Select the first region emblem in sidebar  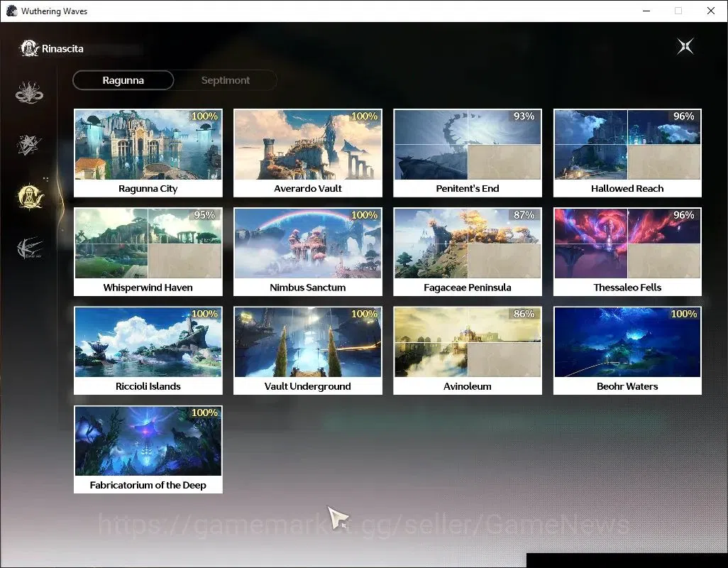pos(29,92)
